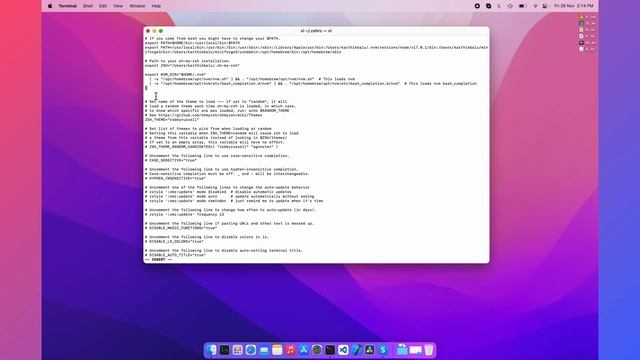Viewport: 640px width, 360px height.
Task: Open Visual Studio Code from the Dock
Action: coord(343,350)
